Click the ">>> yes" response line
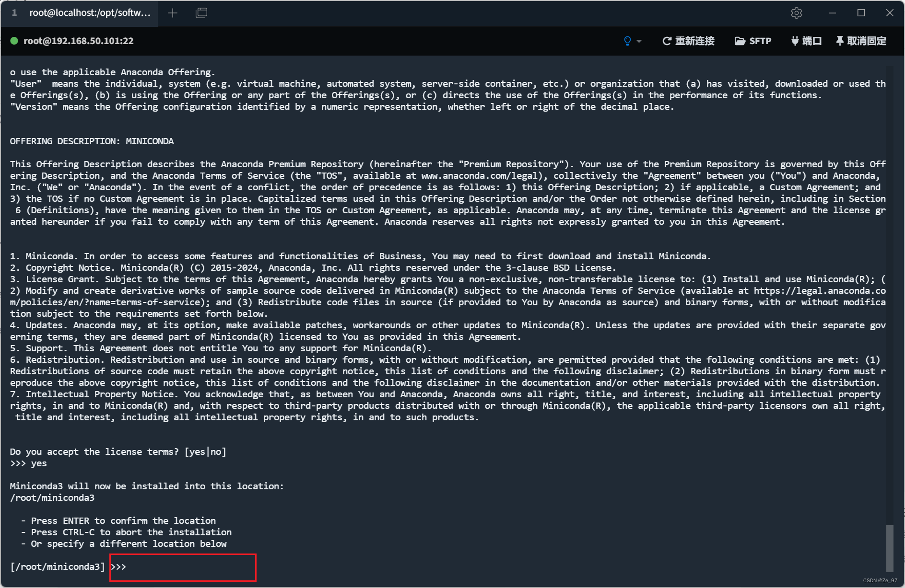Viewport: 905px width, 588px height. (x=28, y=463)
